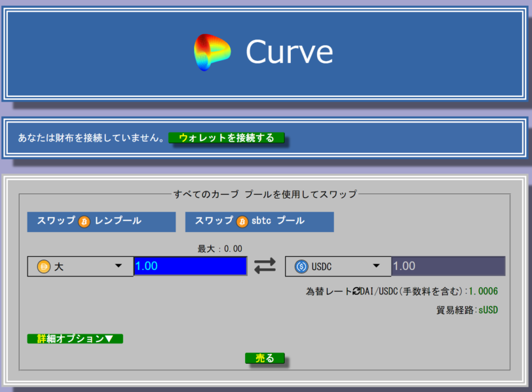
Task: Click the bitcoin icon in sbtc プール button
Action: pyautogui.click(x=242, y=222)
